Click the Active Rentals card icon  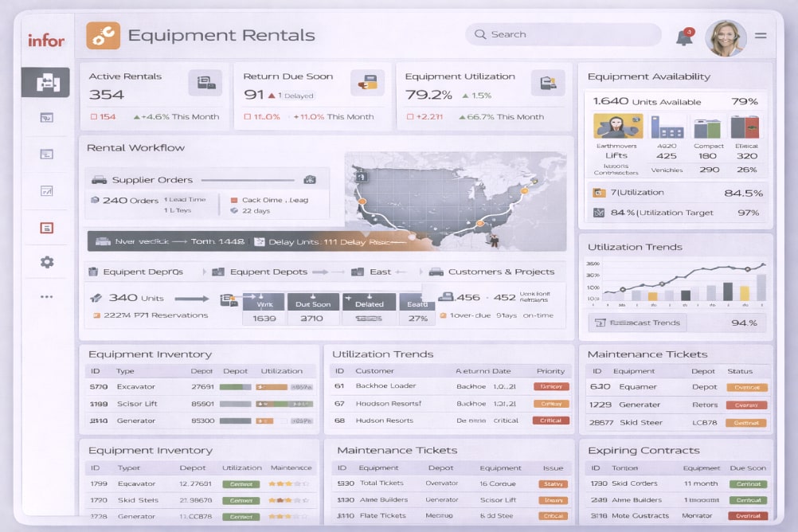205,82
